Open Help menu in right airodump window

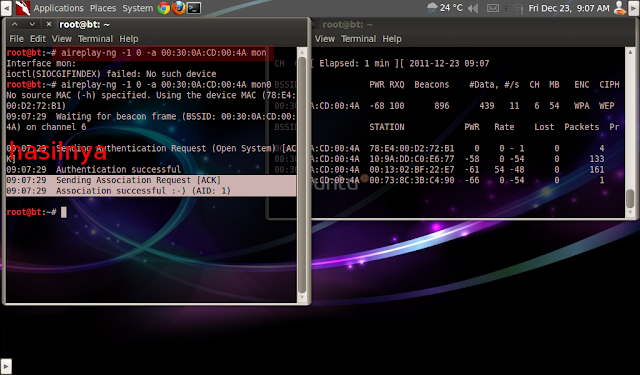tap(392, 39)
